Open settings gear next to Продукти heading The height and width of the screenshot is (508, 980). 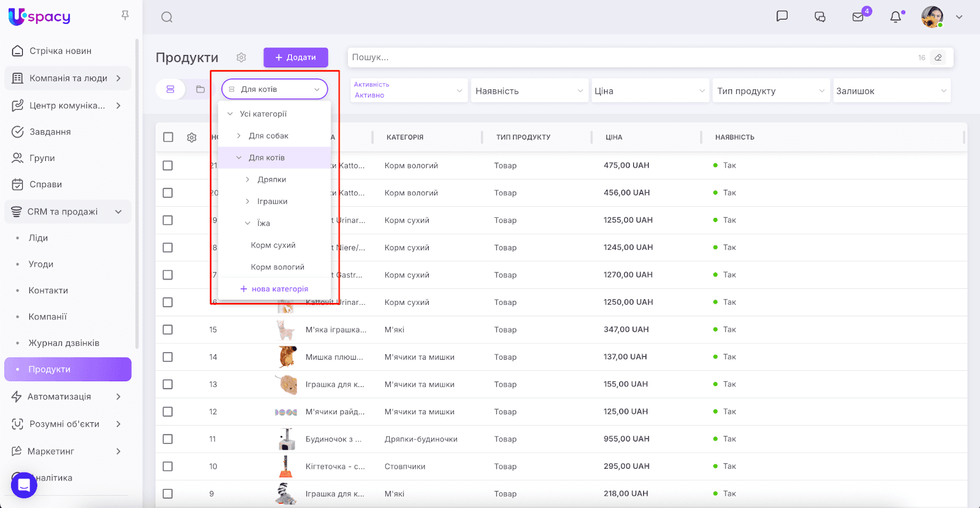[241, 58]
